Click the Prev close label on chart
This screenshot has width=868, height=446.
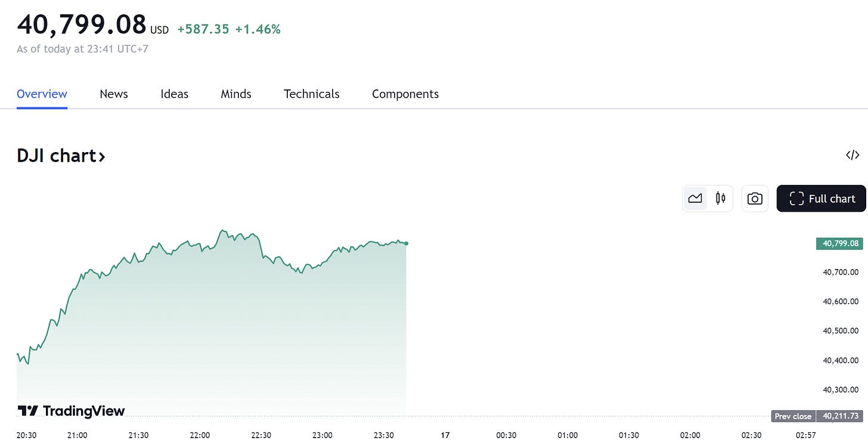tap(793, 416)
